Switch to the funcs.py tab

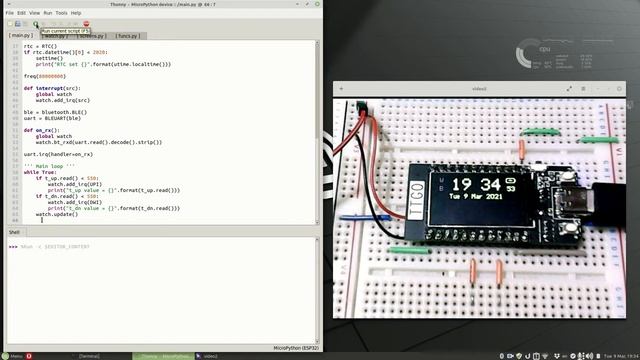pos(128,36)
